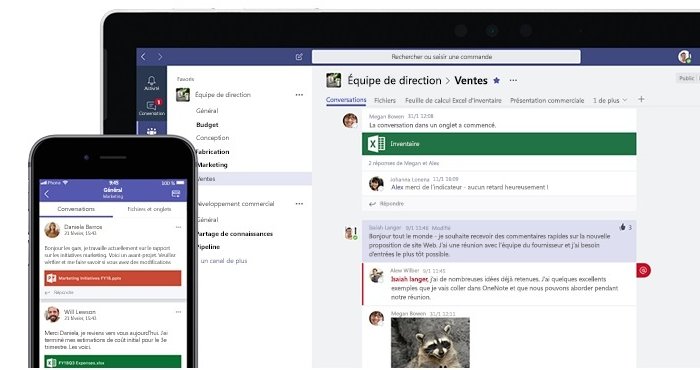
Task: Click the back navigation arrow in title bar
Action: click(x=143, y=57)
